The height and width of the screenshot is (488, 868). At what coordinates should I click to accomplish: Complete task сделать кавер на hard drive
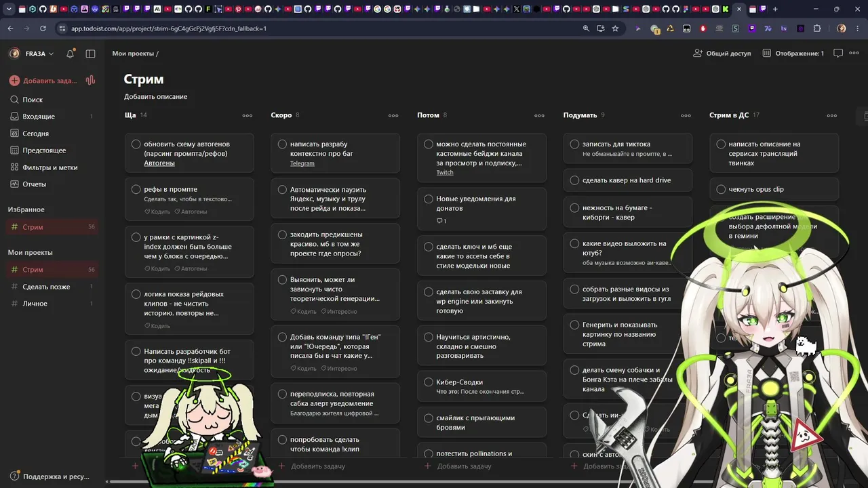click(575, 180)
